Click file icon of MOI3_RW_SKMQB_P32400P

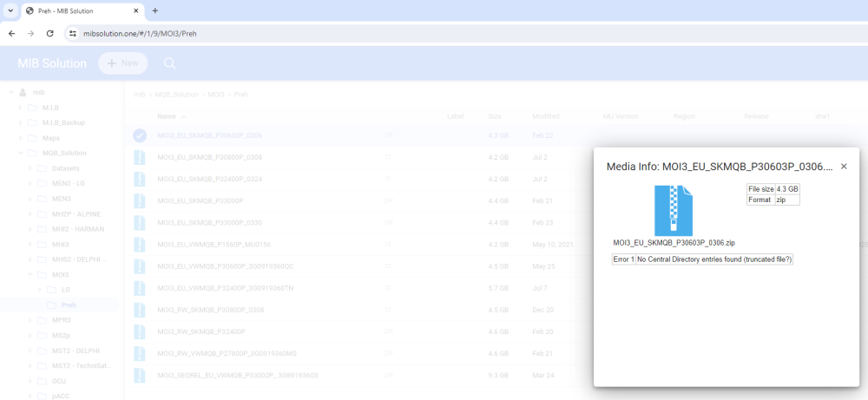pos(140,332)
